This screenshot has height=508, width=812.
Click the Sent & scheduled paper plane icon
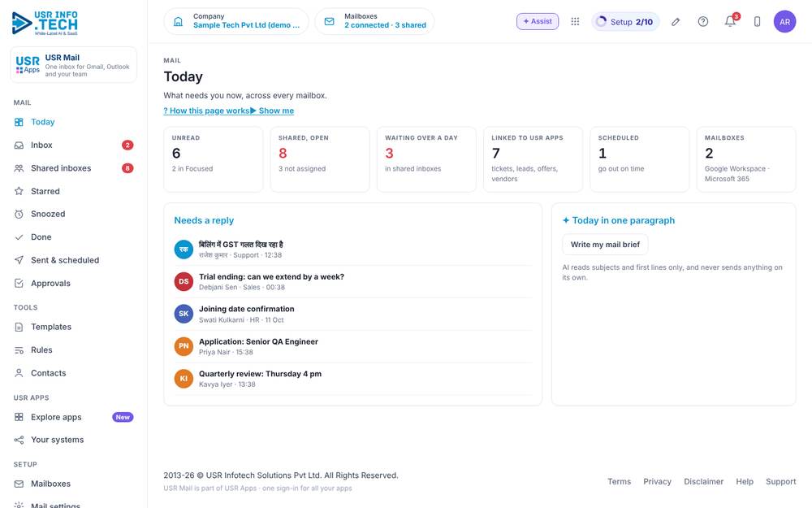click(x=19, y=260)
